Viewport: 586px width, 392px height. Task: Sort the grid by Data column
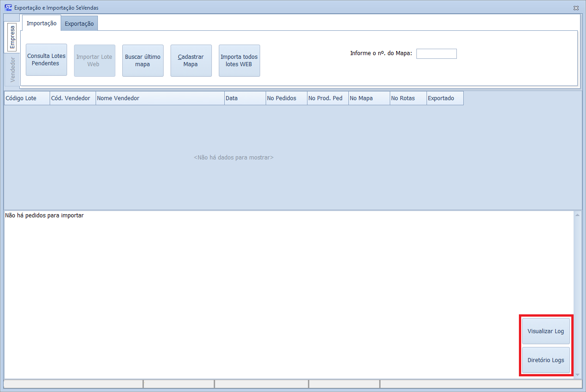(245, 98)
